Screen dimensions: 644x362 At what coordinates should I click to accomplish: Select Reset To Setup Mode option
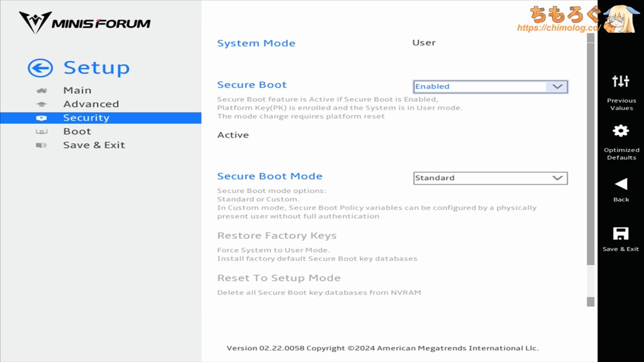[279, 278]
